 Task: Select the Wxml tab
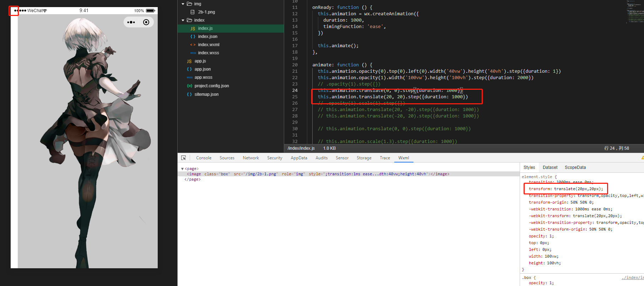click(x=404, y=158)
